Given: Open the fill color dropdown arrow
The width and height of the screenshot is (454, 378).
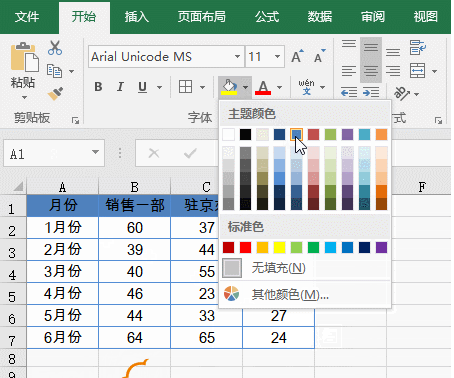Looking at the screenshot, I should coord(245,87).
